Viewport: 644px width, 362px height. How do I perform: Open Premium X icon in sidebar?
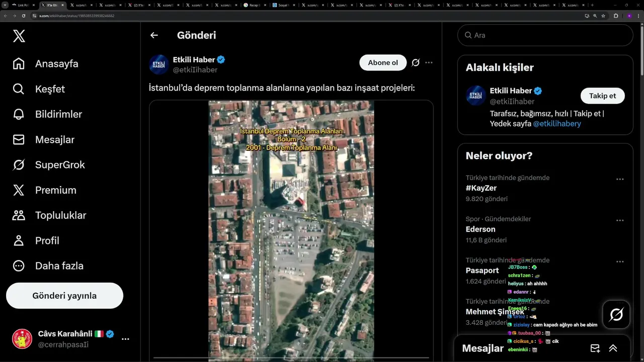pyautogui.click(x=19, y=190)
